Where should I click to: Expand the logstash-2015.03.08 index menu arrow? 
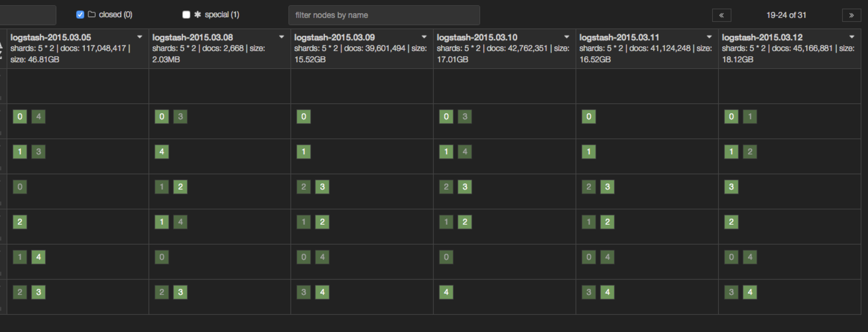(281, 37)
